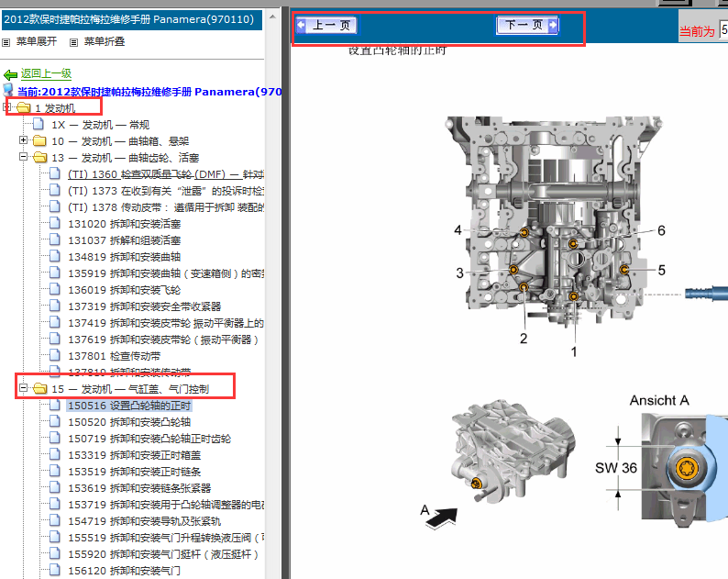This screenshot has height=579, width=728.
Task: Open 136019 拆卸和安装飞轮
Action: (x=124, y=290)
